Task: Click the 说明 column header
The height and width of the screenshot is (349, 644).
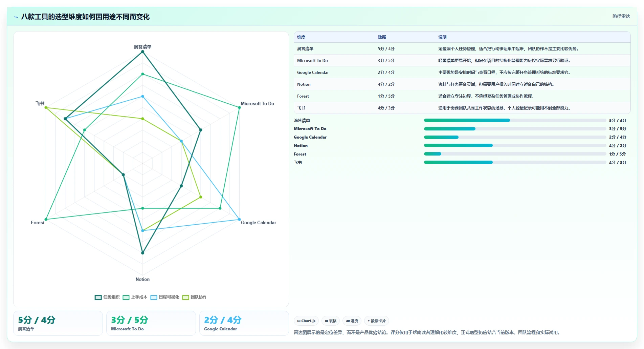Action: click(x=442, y=37)
